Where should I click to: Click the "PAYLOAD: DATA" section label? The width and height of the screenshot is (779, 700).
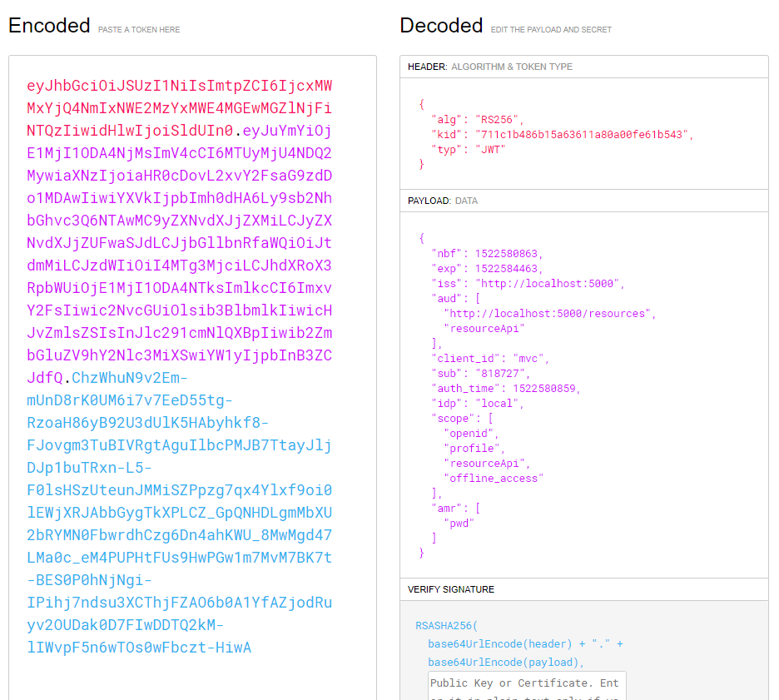coord(443,201)
